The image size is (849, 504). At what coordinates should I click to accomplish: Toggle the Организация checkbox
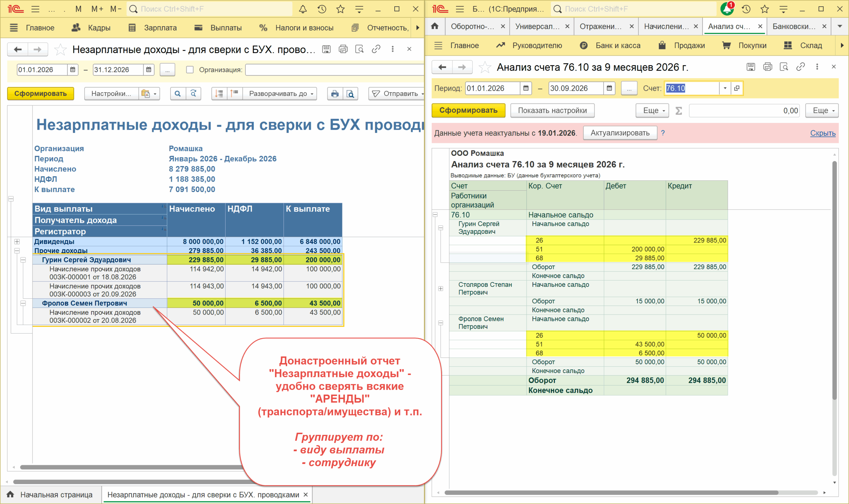[190, 70]
